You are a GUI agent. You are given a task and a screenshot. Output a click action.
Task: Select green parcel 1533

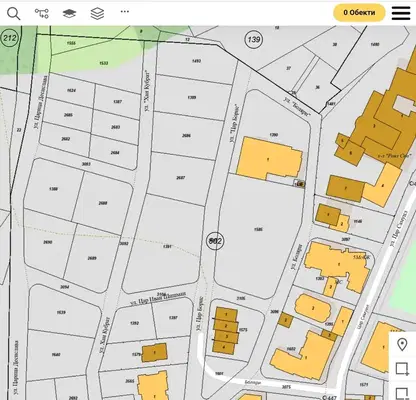point(104,63)
